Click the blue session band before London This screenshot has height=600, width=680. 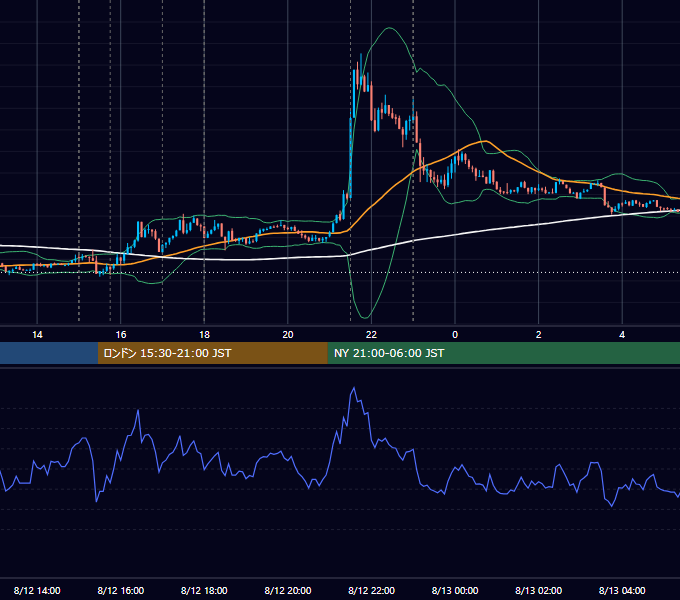(49, 353)
